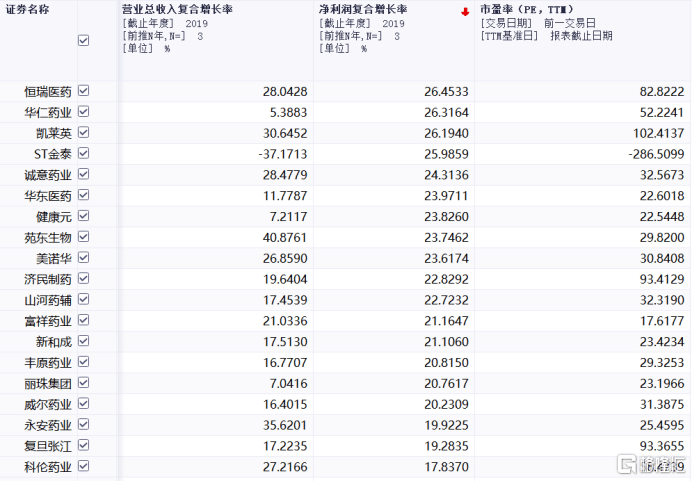Viewport: 692px width, 481px height.
Task: Select the security name ST金泰
Action: click(53, 154)
